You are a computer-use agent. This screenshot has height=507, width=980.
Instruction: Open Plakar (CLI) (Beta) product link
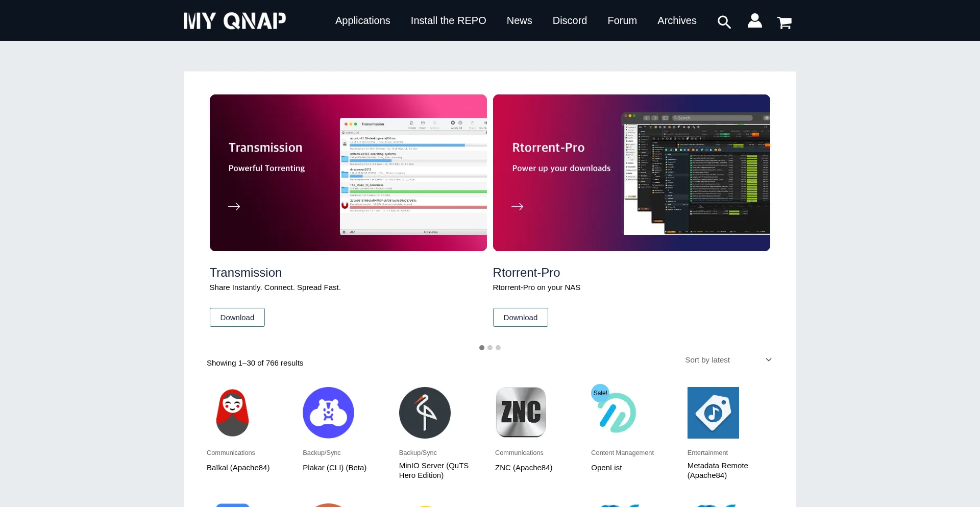click(x=334, y=468)
